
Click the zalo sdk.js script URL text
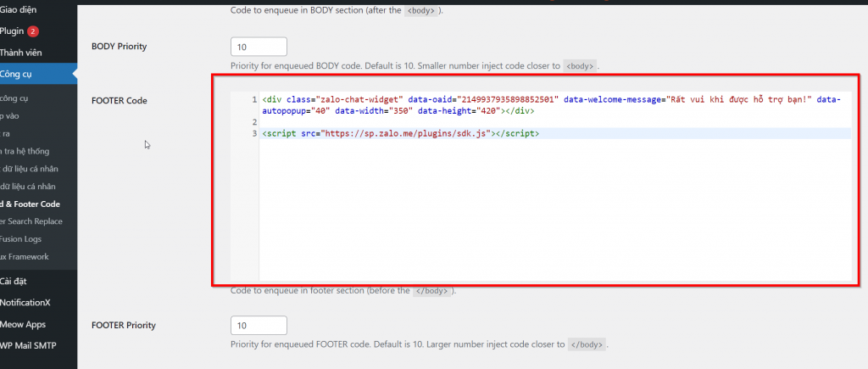coord(404,133)
